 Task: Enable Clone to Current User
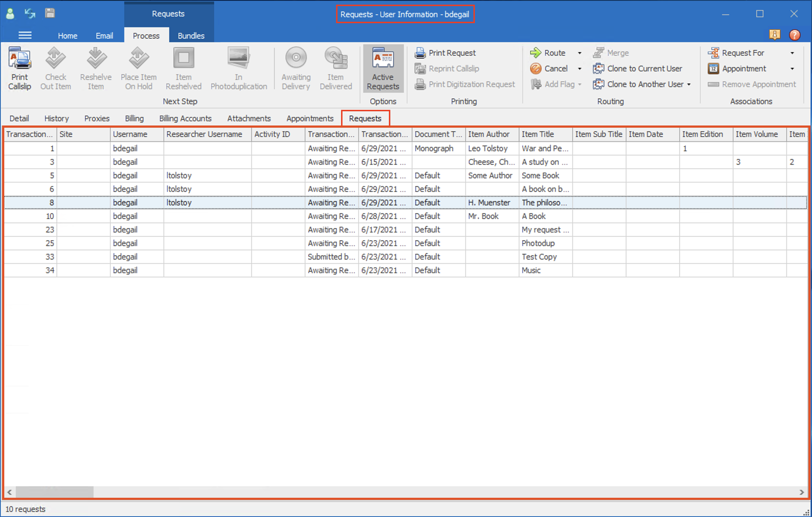[639, 68]
